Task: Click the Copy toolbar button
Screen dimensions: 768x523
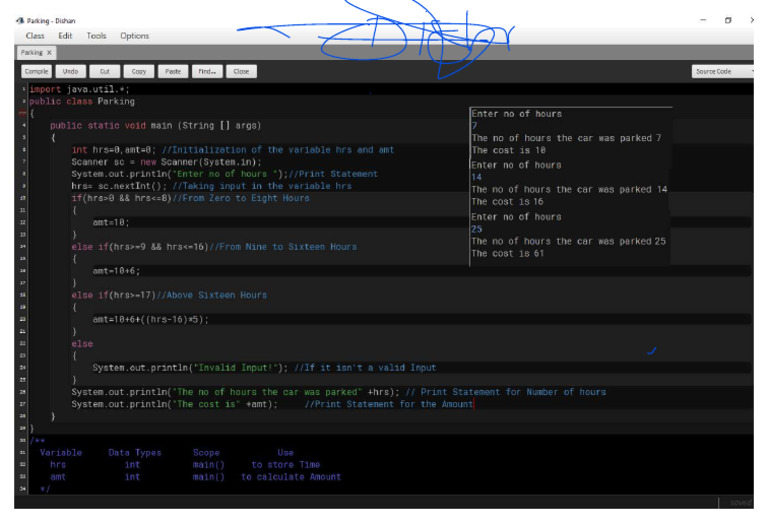Action: (139, 71)
